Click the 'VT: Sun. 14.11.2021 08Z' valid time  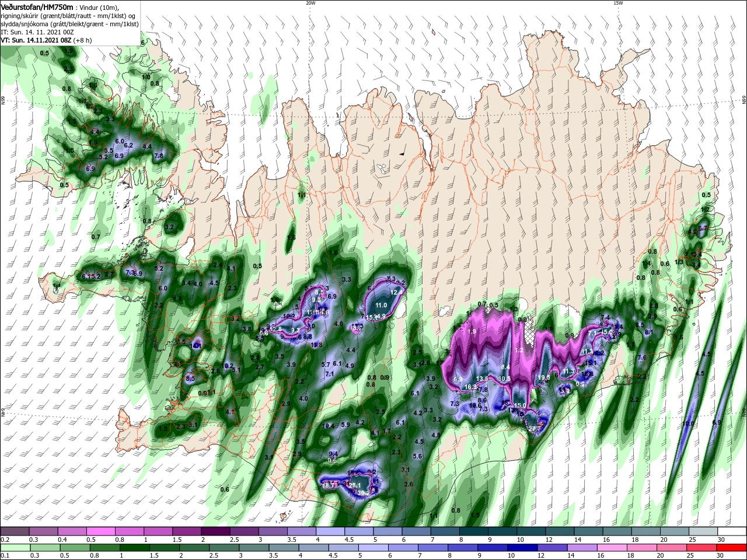click(36, 40)
